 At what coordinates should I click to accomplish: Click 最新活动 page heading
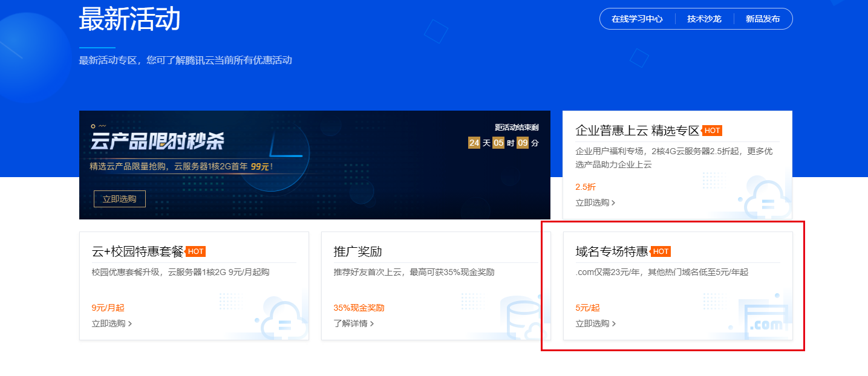(129, 18)
